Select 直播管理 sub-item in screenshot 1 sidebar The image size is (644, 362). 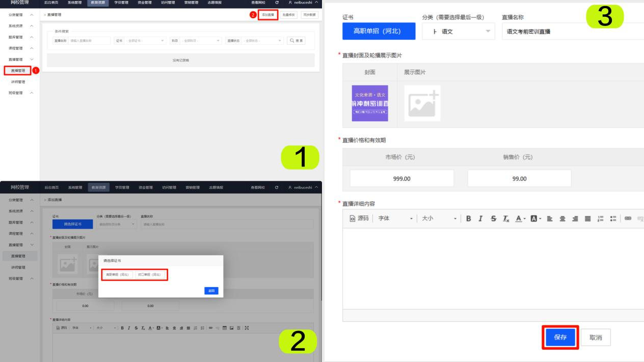(18, 70)
